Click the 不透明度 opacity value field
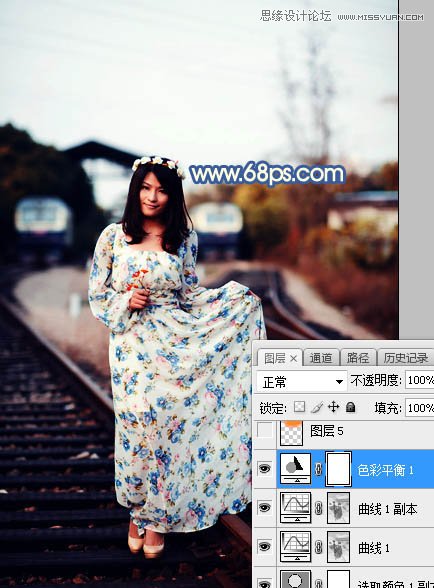The image size is (434, 588). (420, 380)
